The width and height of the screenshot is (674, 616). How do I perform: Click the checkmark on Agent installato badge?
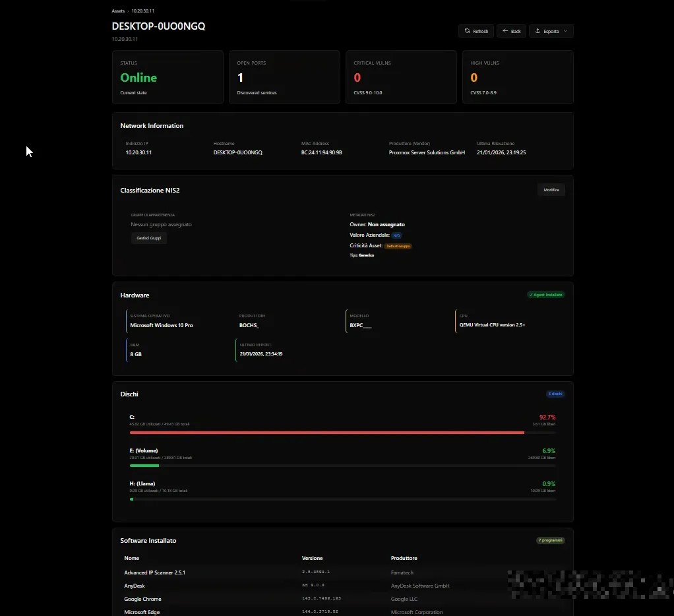point(531,295)
